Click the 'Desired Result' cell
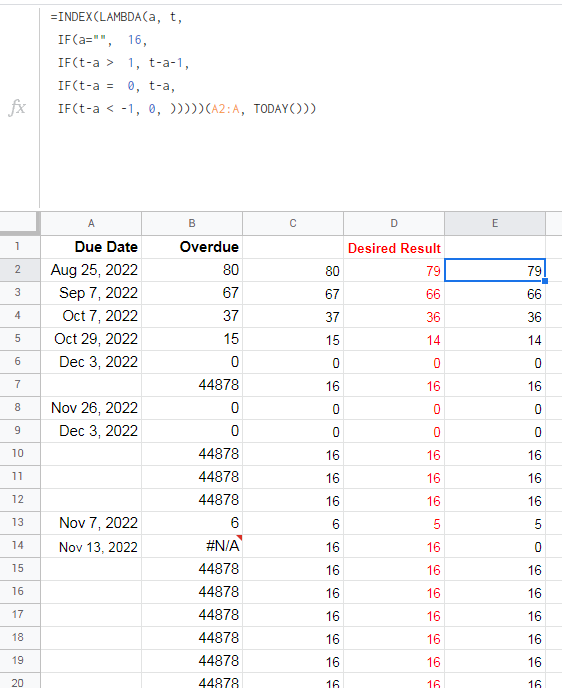Viewport: 562px width, 688px height. tap(394, 248)
